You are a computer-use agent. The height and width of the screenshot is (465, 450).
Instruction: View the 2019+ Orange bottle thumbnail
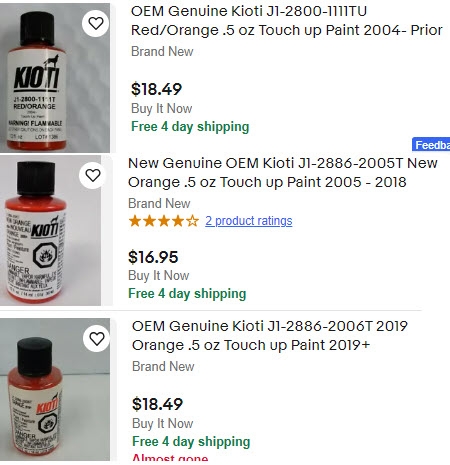55,389
